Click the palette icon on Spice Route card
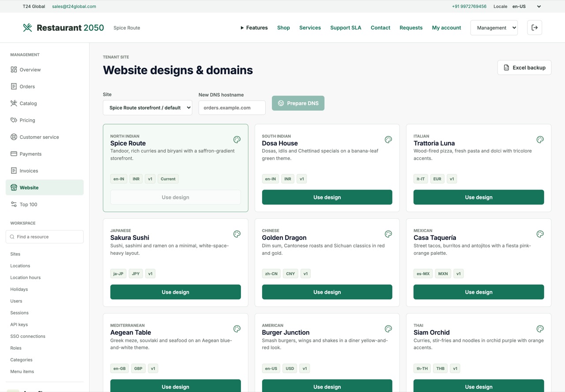 pos(237,140)
